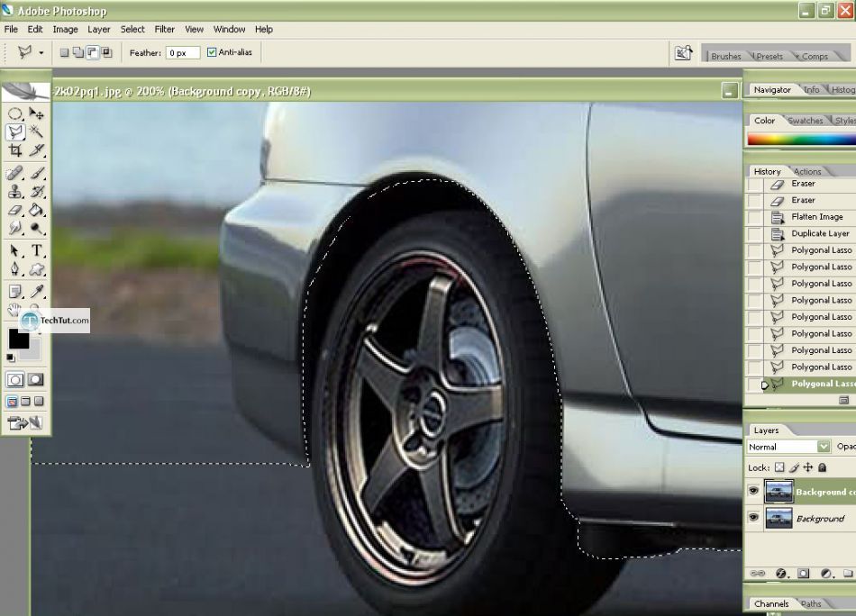Switch to Standard edit mode
The image size is (856, 616).
click(x=14, y=380)
